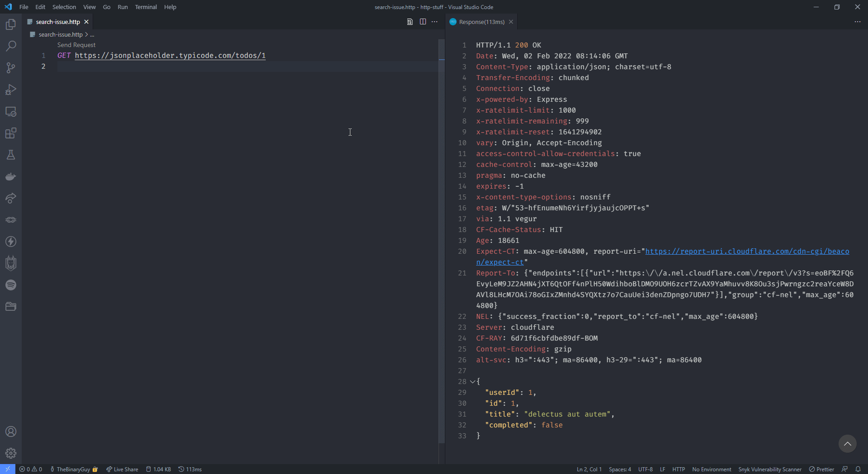The width and height of the screenshot is (868, 474).
Task: Open editor more actions ellipsis menu
Action: (434, 22)
